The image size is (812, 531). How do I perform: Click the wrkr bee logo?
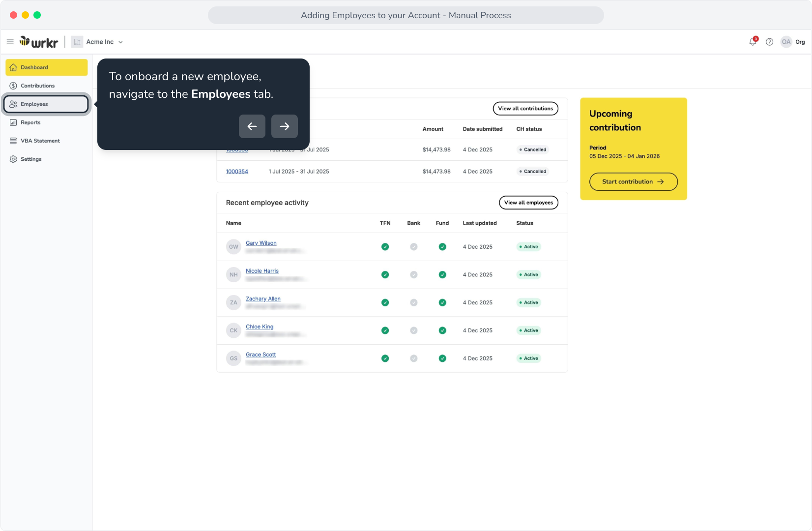click(39, 42)
